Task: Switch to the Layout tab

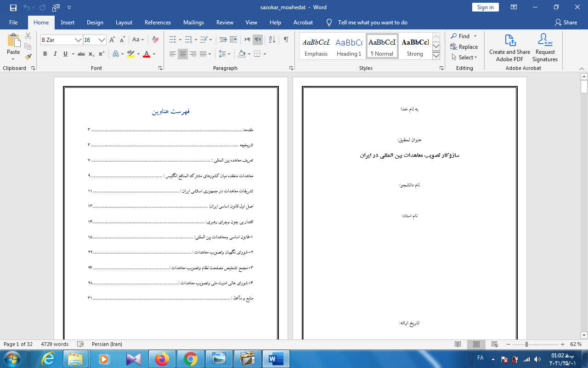Action: (x=124, y=22)
